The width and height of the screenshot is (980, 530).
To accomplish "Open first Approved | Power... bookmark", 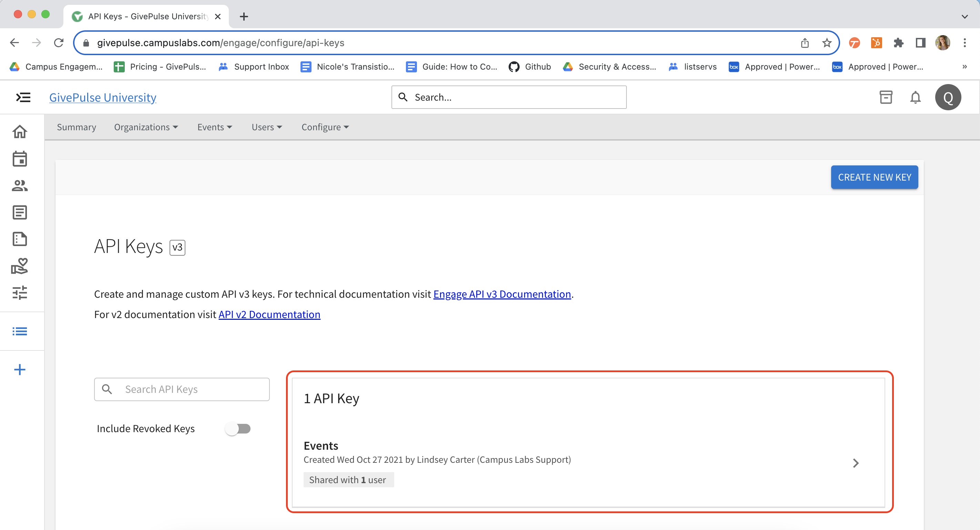I will coord(774,67).
